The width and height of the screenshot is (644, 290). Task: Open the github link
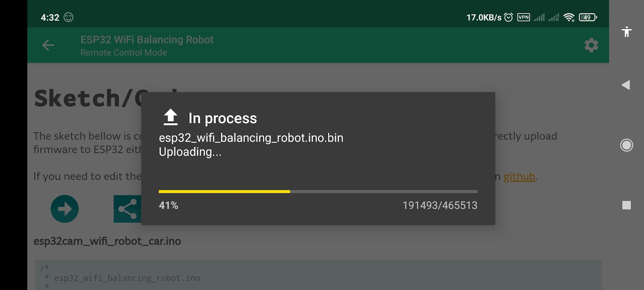(519, 177)
